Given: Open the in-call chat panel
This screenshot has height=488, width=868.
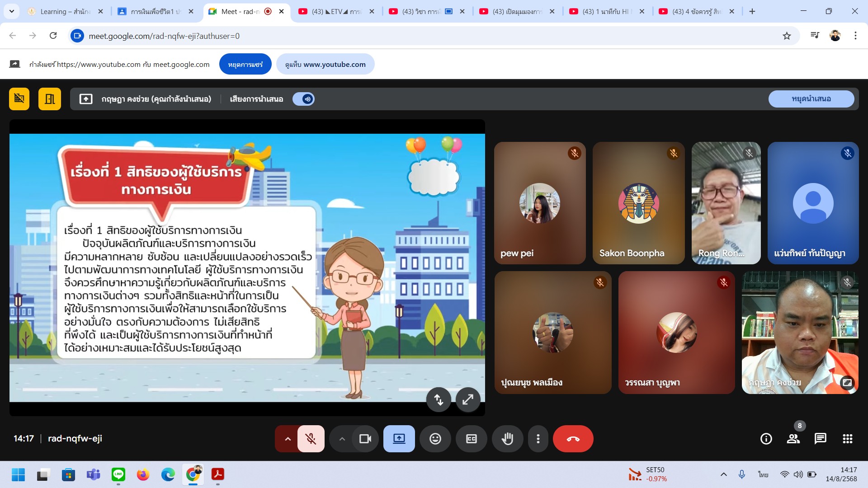Looking at the screenshot, I should pyautogui.click(x=820, y=439).
